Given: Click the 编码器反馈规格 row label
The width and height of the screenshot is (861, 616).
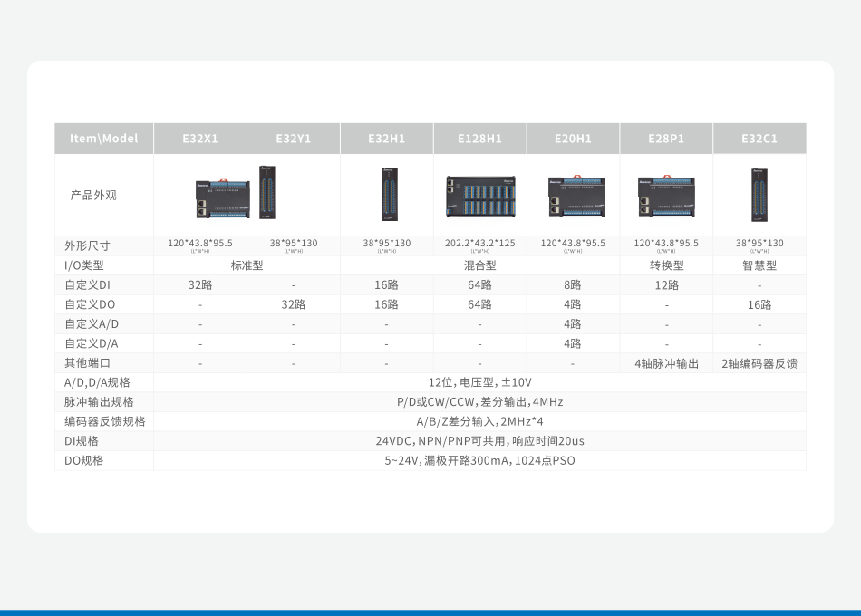Looking at the screenshot, I should point(105,421).
